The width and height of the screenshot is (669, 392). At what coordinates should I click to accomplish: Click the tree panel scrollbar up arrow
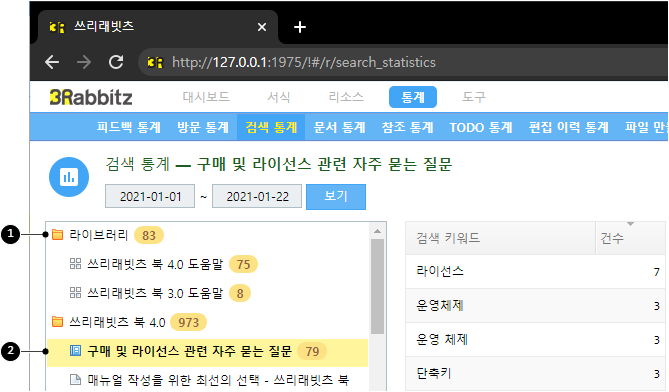(x=377, y=231)
